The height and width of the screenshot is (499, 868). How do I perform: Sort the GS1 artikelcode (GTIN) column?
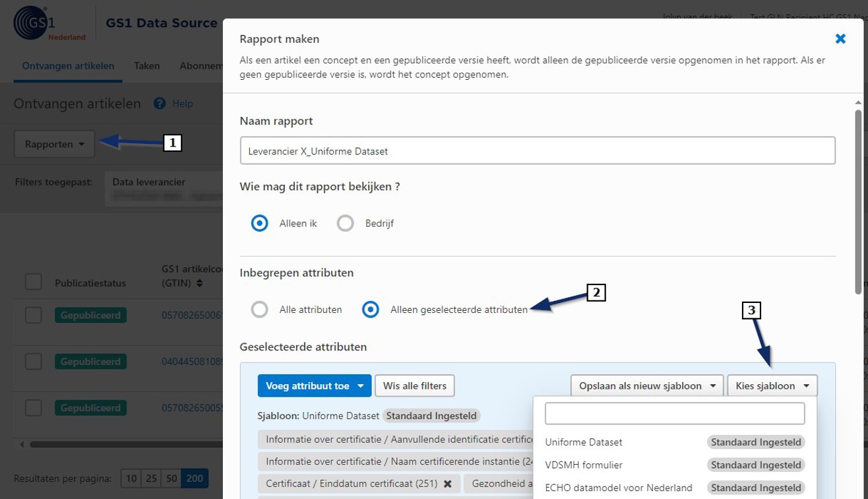click(200, 283)
